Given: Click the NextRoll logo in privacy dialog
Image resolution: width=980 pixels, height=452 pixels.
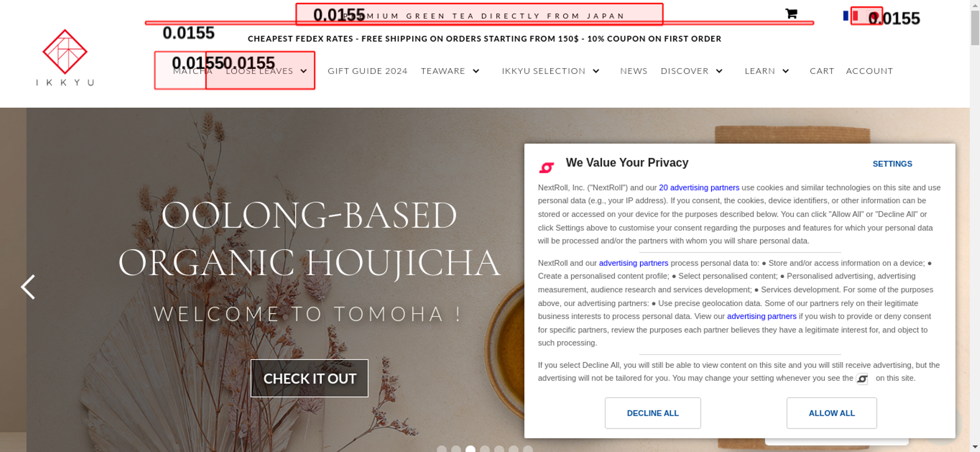Looking at the screenshot, I should 546,167.
